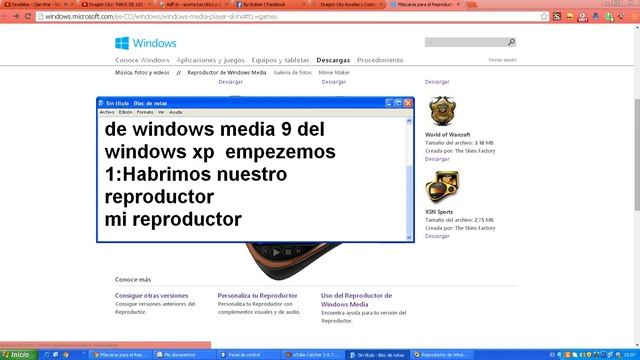Click the text 'mi reproductor' in Notepad
Image resolution: width=640 pixels, height=360 pixels.
pyautogui.click(x=173, y=219)
